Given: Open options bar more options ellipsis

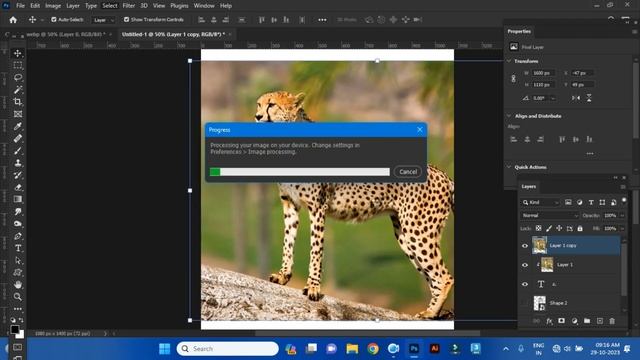Looking at the screenshot, I should [322, 20].
